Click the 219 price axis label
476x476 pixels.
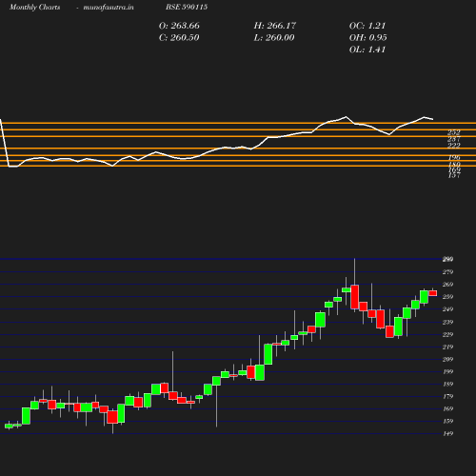447,347
